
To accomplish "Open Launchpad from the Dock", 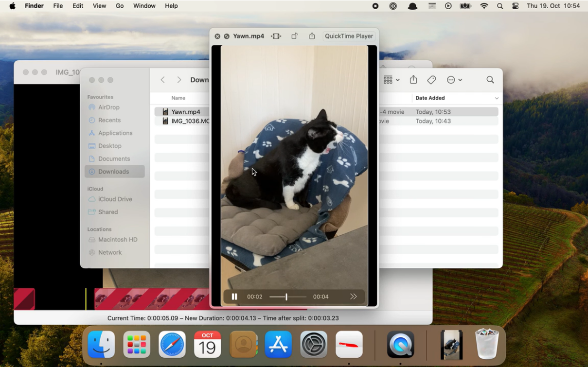I will 137,345.
